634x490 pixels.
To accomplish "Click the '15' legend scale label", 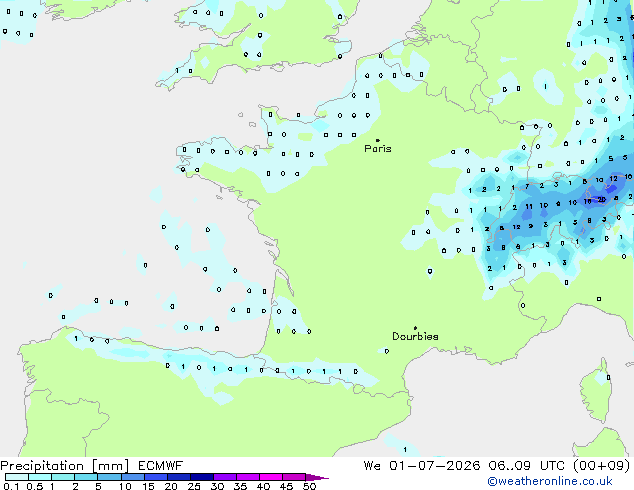I will click(148, 486).
